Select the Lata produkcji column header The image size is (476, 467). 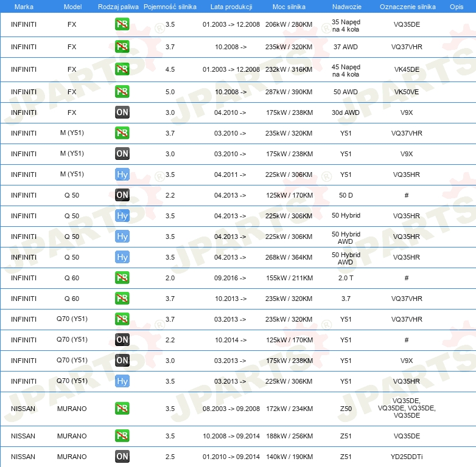coord(230,7)
